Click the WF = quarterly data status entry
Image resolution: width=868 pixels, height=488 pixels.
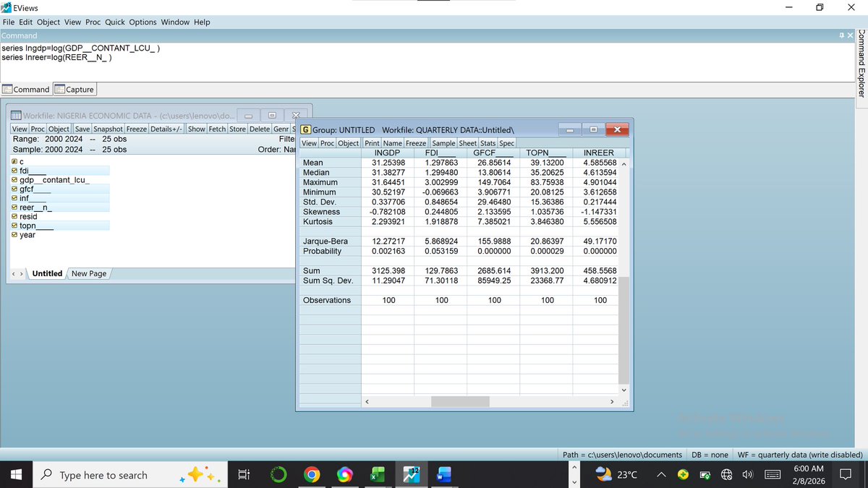(799, 455)
